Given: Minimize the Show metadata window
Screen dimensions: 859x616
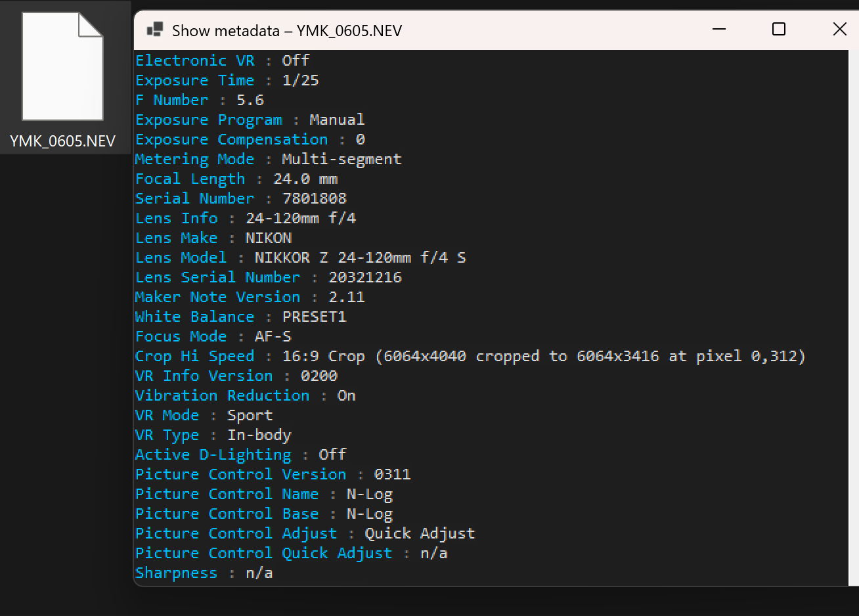Looking at the screenshot, I should pyautogui.click(x=719, y=30).
